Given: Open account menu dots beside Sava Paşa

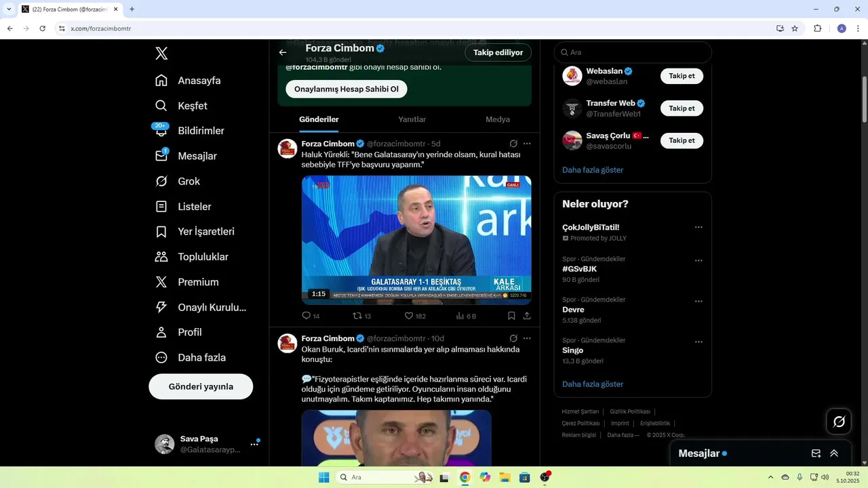Looking at the screenshot, I should pyautogui.click(x=254, y=444).
